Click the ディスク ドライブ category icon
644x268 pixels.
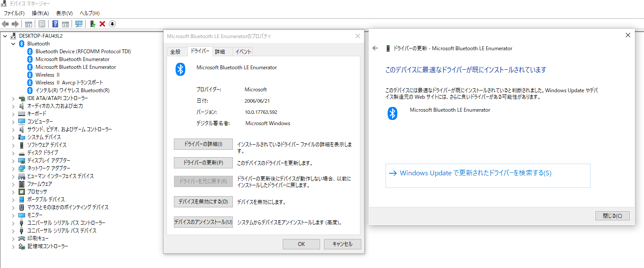(x=22, y=153)
